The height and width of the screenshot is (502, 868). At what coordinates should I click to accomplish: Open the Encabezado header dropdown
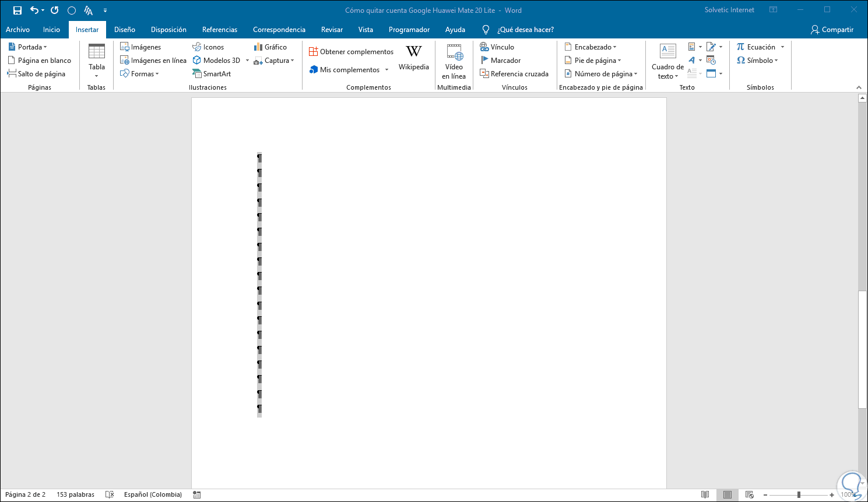[590, 47]
